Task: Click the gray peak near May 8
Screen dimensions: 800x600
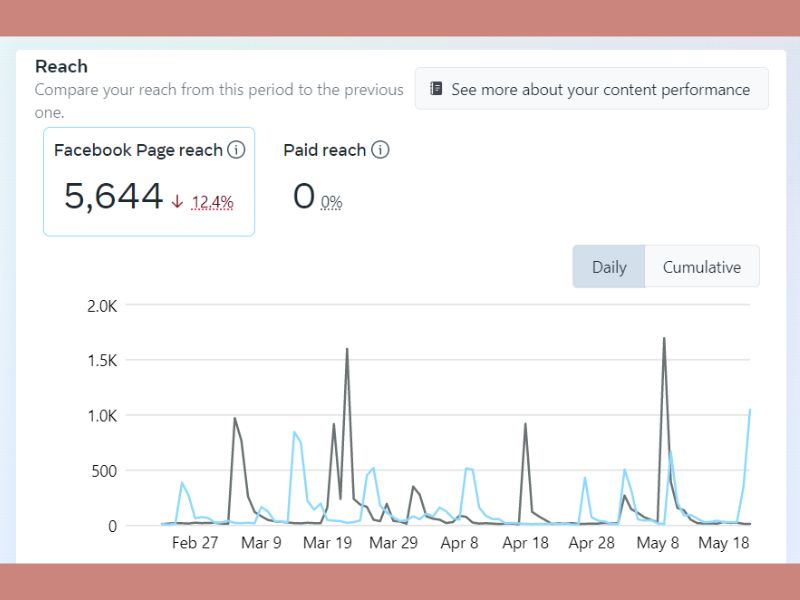Action: 664,338
